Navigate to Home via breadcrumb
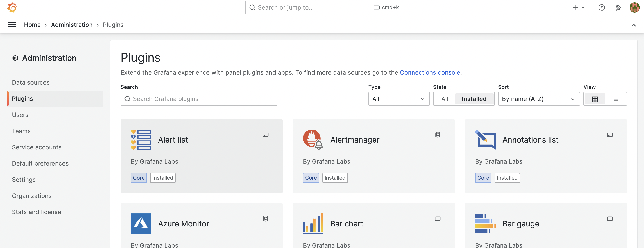 tap(32, 25)
